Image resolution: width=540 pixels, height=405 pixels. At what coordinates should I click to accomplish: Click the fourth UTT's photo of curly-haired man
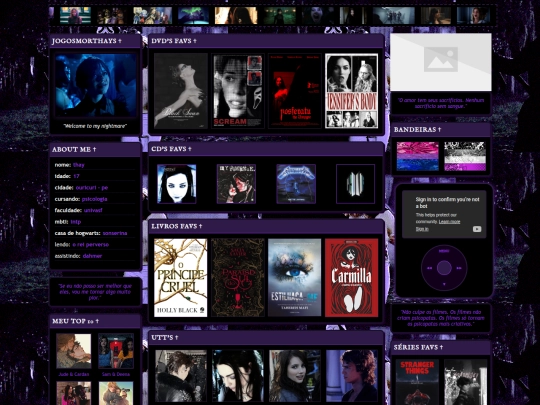[x=351, y=376]
